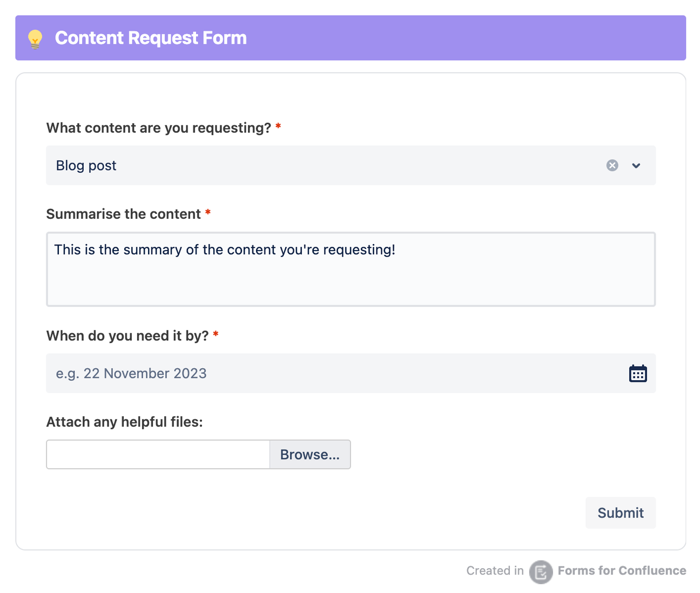Click Browse to choose a file
The width and height of the screenshot is (700, 593).
point(309,454)
